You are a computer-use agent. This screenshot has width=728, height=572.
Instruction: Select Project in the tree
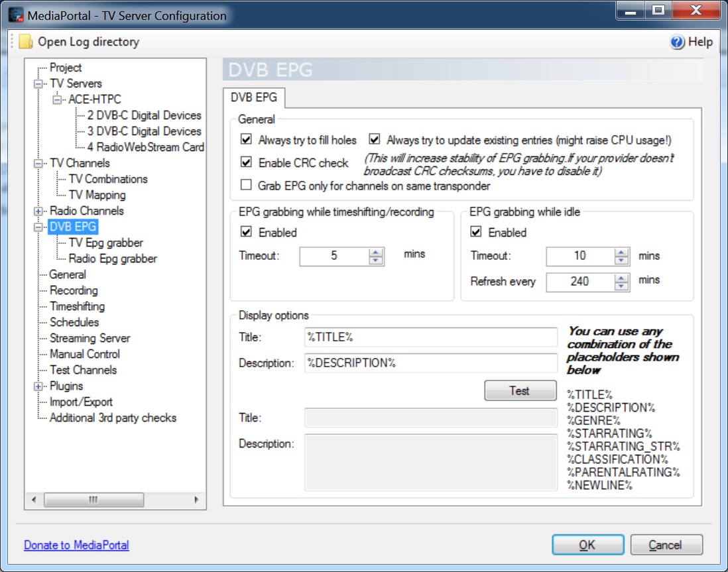click(66, 68)
